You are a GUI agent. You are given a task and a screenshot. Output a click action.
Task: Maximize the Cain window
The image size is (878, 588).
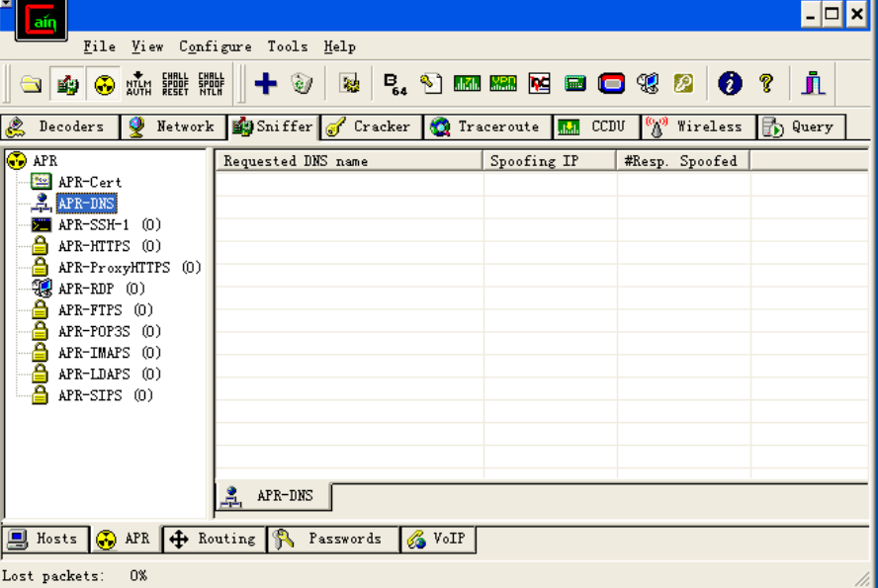[832, 14]
